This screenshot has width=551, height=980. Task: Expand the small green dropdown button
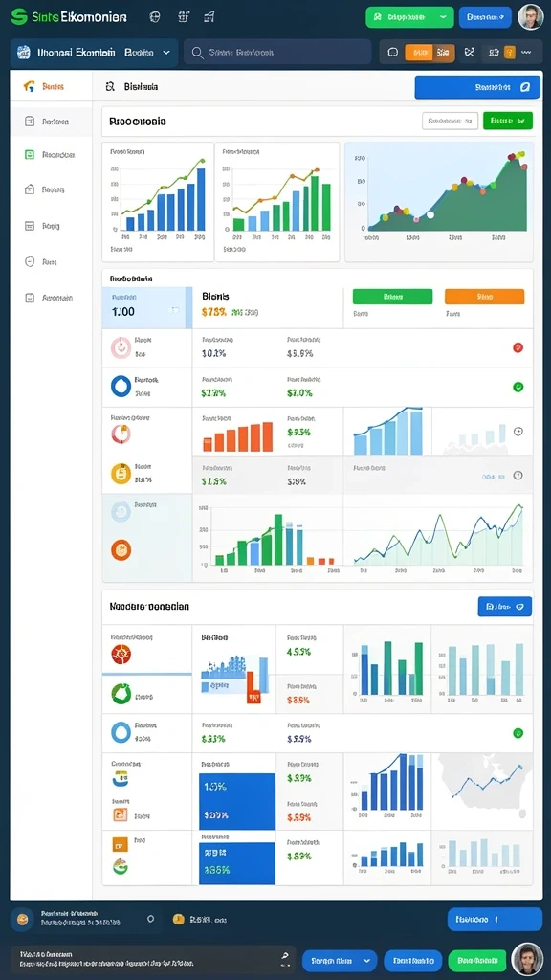[508, 121]
